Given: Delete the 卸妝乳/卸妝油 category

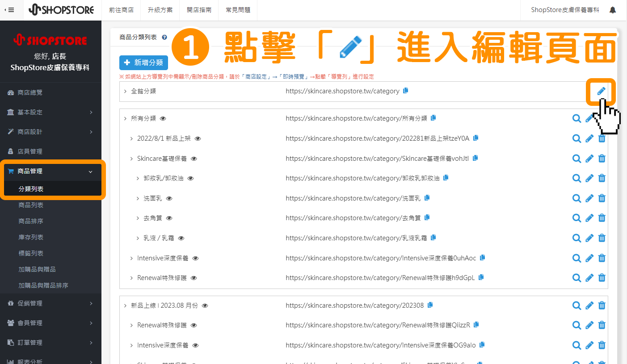Looking at the screenshot, I should 602,178.
